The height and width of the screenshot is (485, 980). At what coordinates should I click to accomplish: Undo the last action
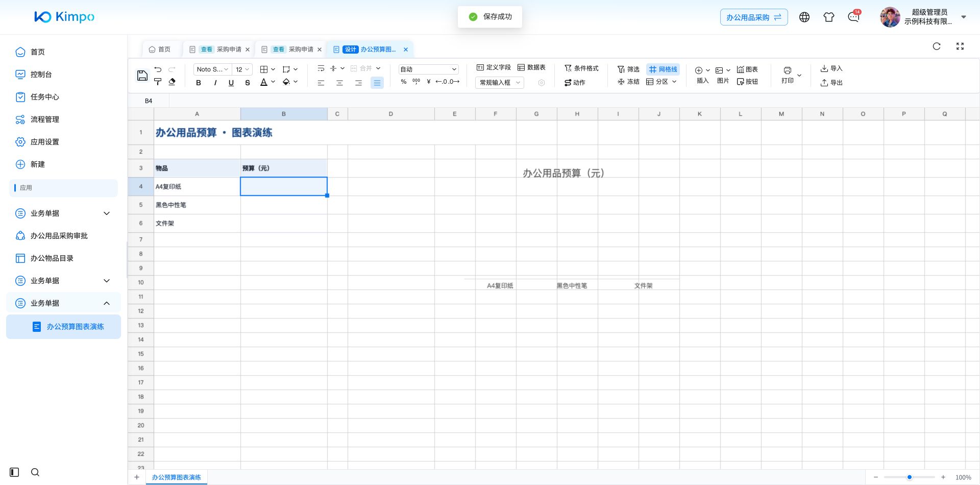(158, 69)
